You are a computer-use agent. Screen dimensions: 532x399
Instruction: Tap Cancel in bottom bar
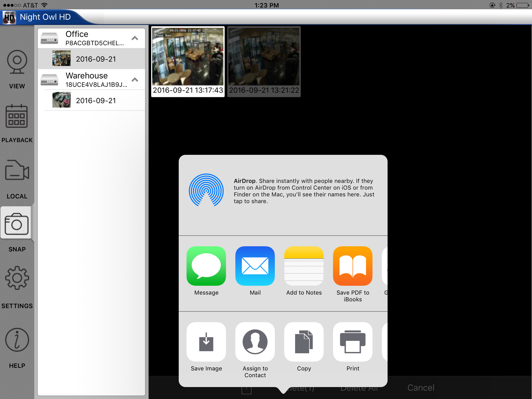(421, 388)
